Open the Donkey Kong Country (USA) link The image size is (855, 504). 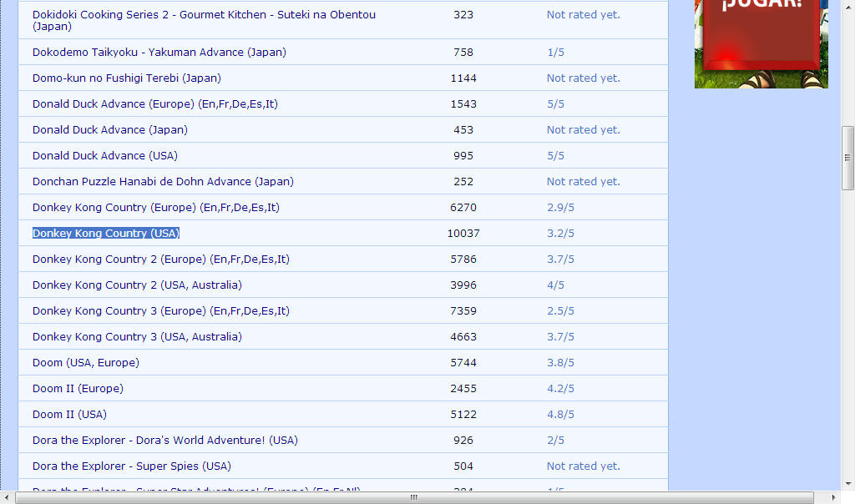(106, 234)
